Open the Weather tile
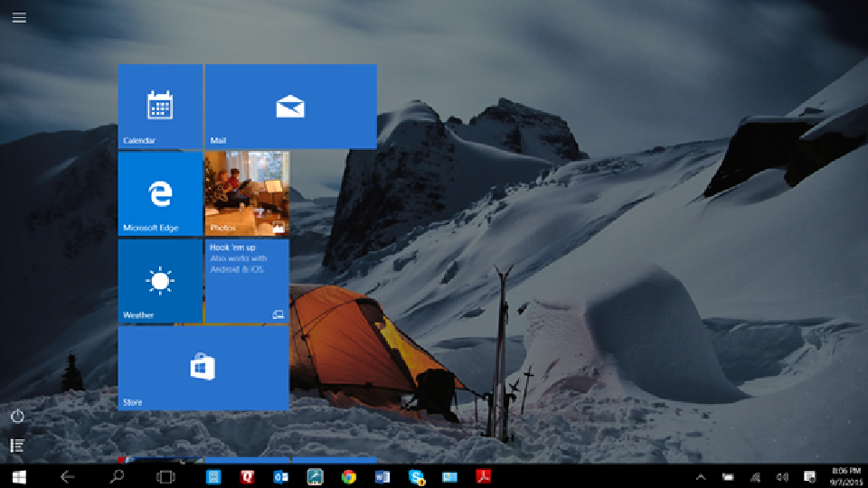The width and height of the screenshot is (868, 488). (160, 281)
